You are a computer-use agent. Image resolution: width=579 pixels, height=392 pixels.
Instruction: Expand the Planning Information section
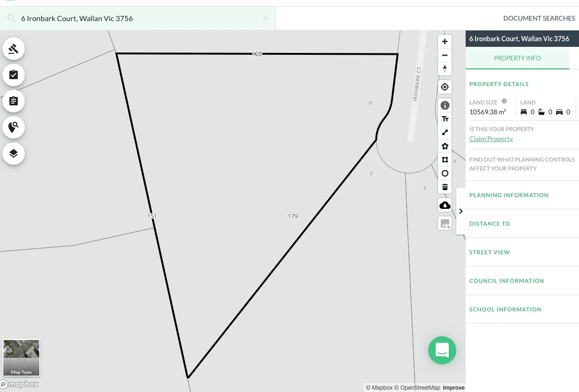pos(509,195)
